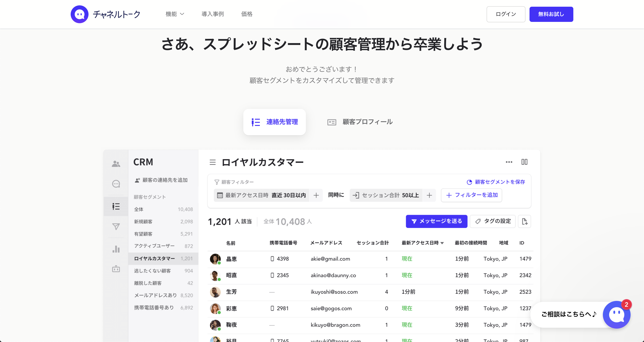Sort by 最新アクセス日時 column arrow
This screenshot has width=644, height=342.
point(442,243)
